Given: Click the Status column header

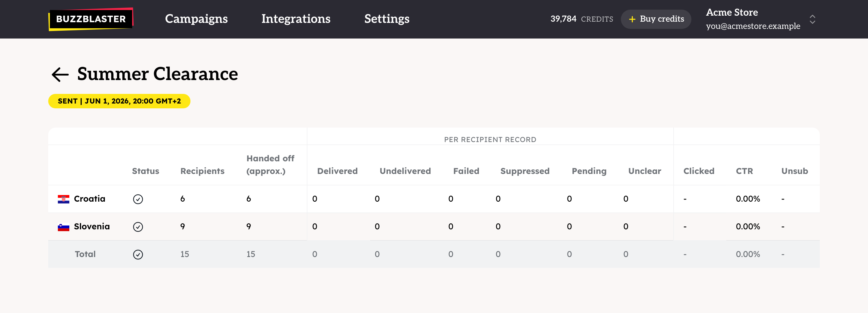Looking at the screenshot, I should 145,171.
